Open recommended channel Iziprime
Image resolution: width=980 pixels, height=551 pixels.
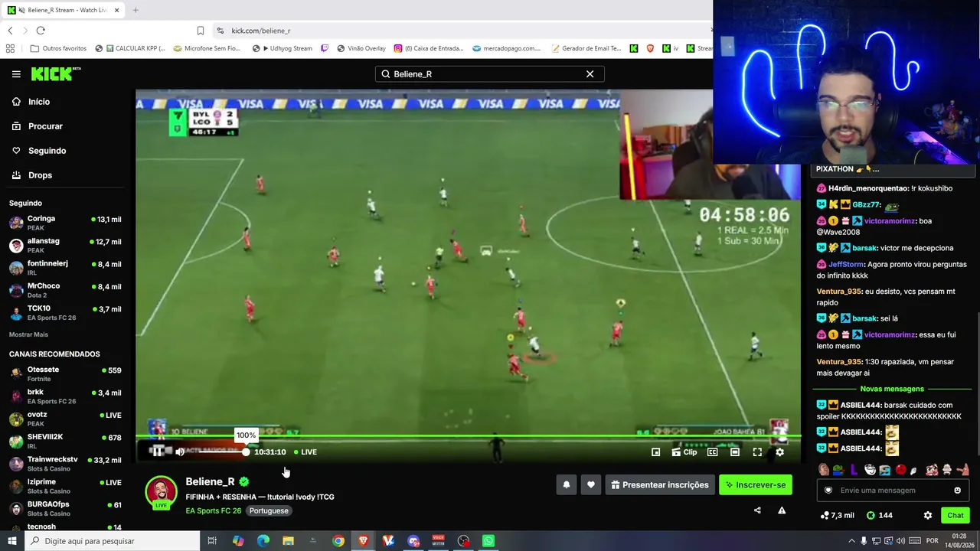[x=65, y=486]
